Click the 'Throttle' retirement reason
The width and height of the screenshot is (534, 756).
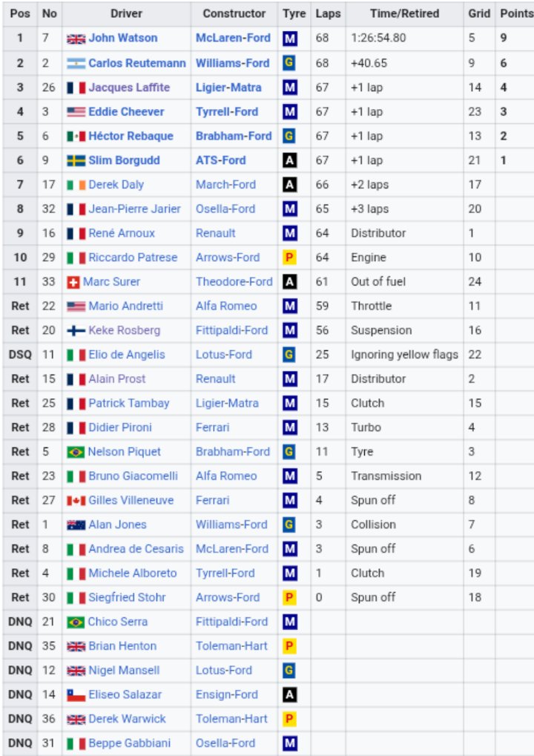(x=371, y=306)
